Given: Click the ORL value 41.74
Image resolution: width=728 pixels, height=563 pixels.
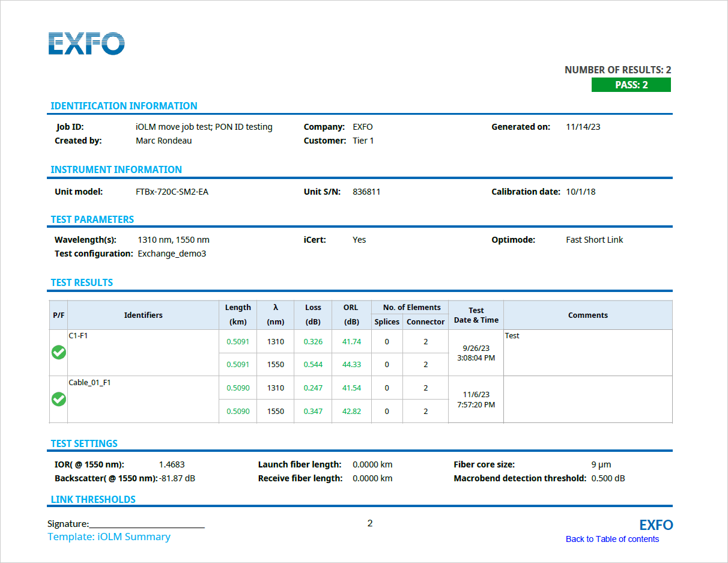Looking at the screenshot, I should pyautogui.click(x=351, y=341).
